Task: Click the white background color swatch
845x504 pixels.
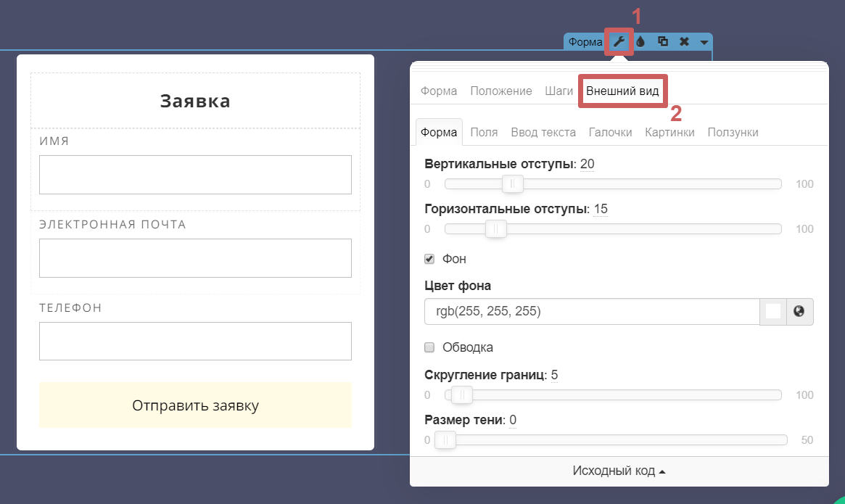Action: [773, 311]
